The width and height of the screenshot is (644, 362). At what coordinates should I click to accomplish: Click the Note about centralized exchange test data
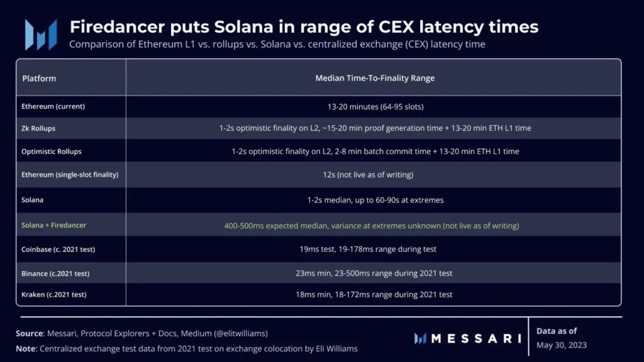187,348
